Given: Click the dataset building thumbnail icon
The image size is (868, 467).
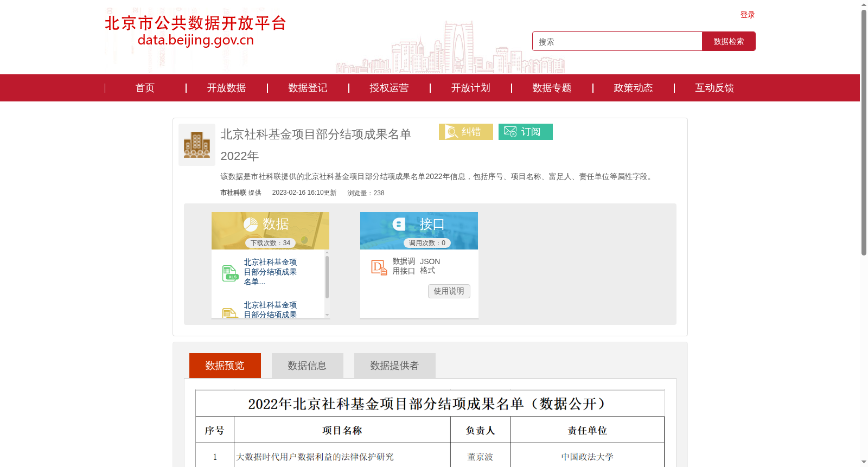Looking at the screenshot, I should pyautogui.click(x=197, y=145).
